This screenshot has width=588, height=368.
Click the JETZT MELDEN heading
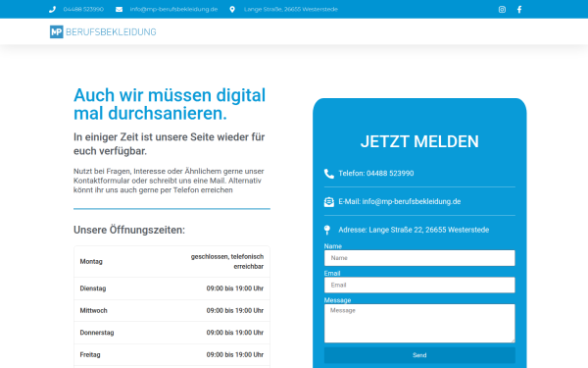(419, 141)
